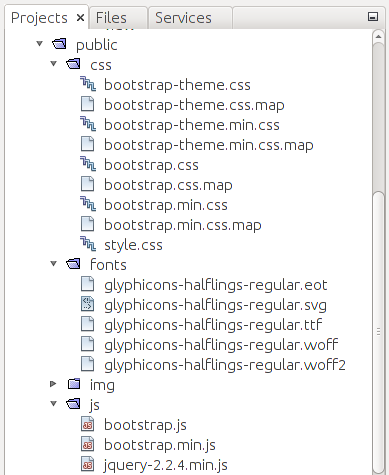Select bootstrap.css file name
Image resolution: width=389 pixels, height=475 pixels.
[x=151, y=165]
